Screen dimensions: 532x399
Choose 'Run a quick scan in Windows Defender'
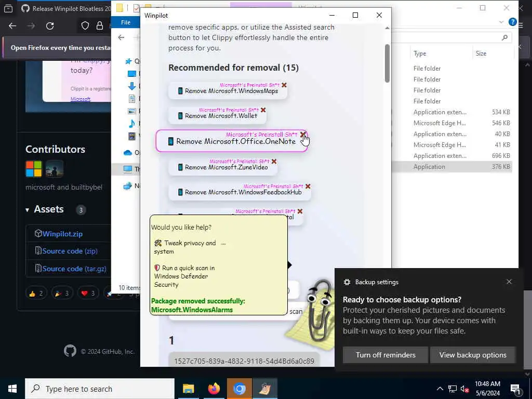click(184, 276)
